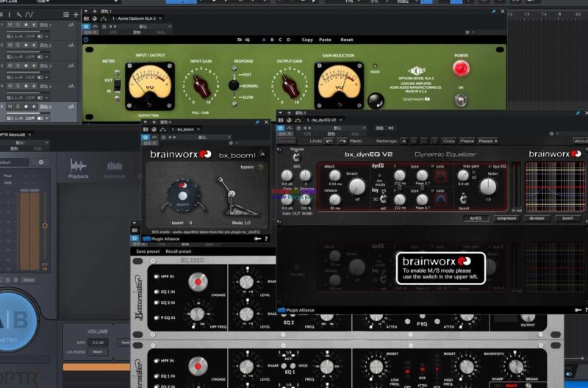Click Reset A in bx_dynEQ toolbar
The width and height of the screenshot is (588, 388).
click(x=488, y=141)
